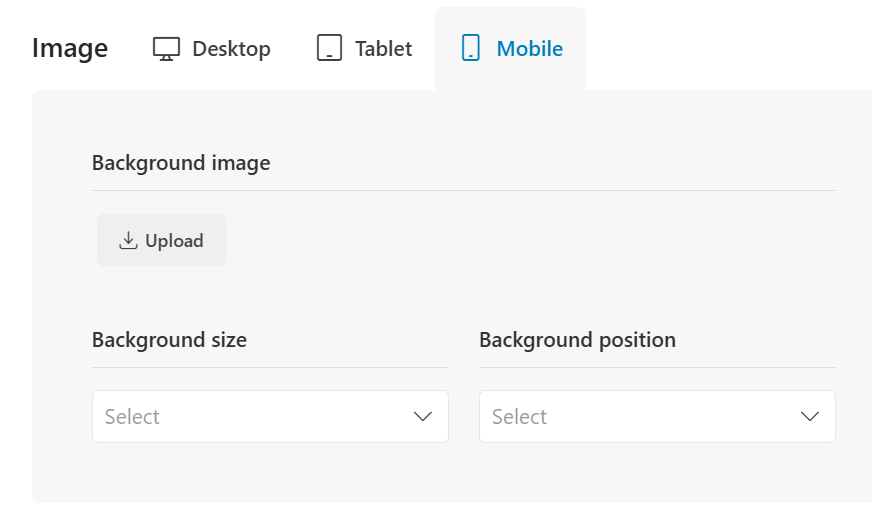This screenshot has height=524, width=872.
Task: Click the Tablet device icon
Action: 329,48
